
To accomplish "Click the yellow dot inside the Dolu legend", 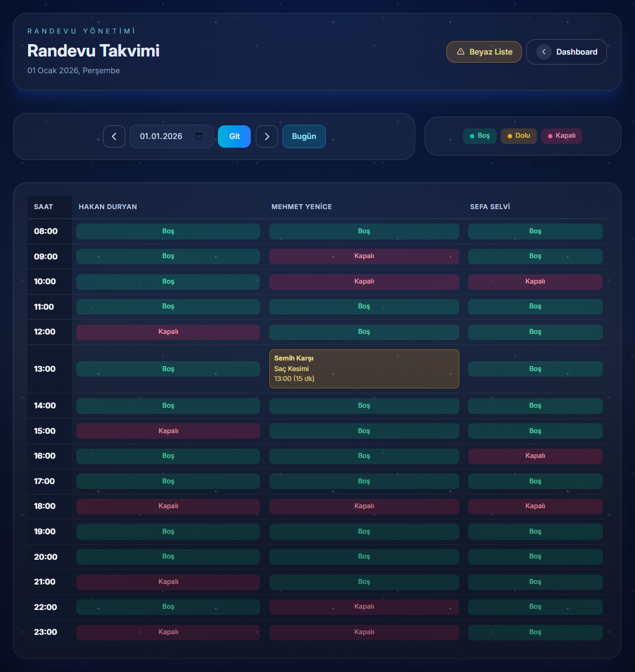I will tap(509, 135).
